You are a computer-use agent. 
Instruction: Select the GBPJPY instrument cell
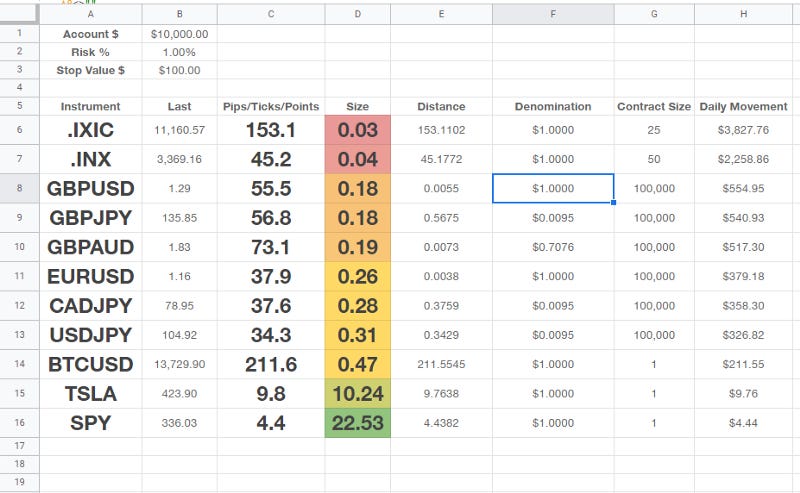pyautogui.click(x=91, y=218)
